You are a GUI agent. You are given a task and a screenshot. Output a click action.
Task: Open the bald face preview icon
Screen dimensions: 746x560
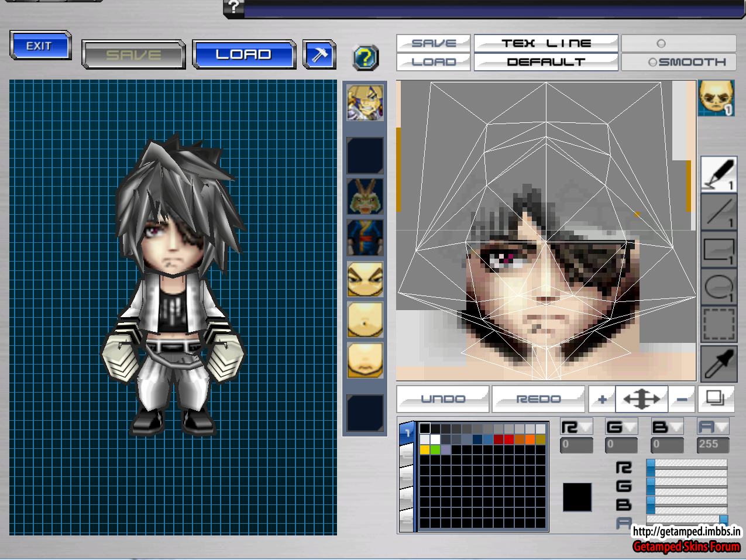pos(716,98)
